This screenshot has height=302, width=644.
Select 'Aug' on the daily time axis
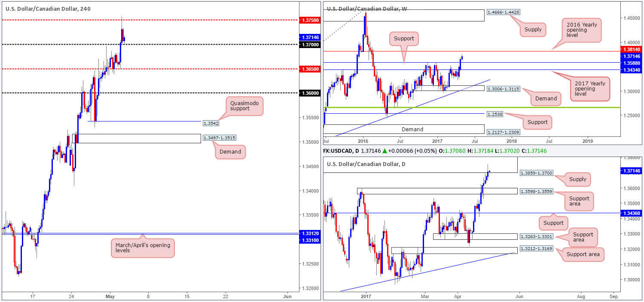coord(580,296)
